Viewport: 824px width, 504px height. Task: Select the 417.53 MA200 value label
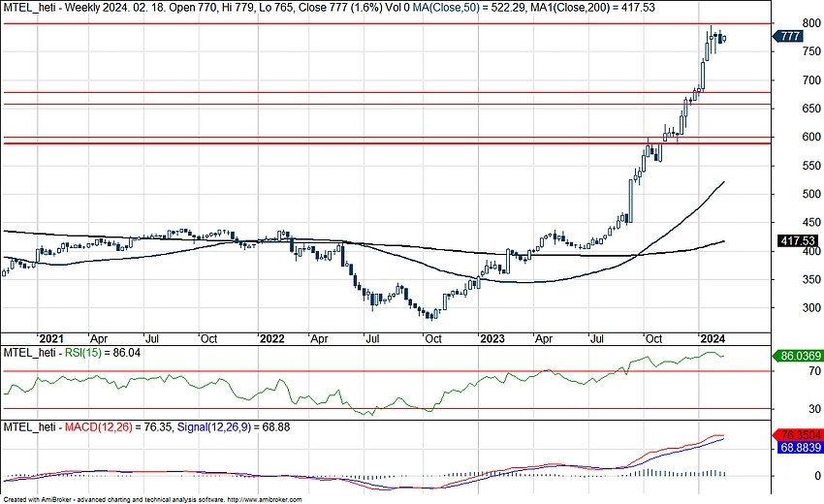point(798,240)
